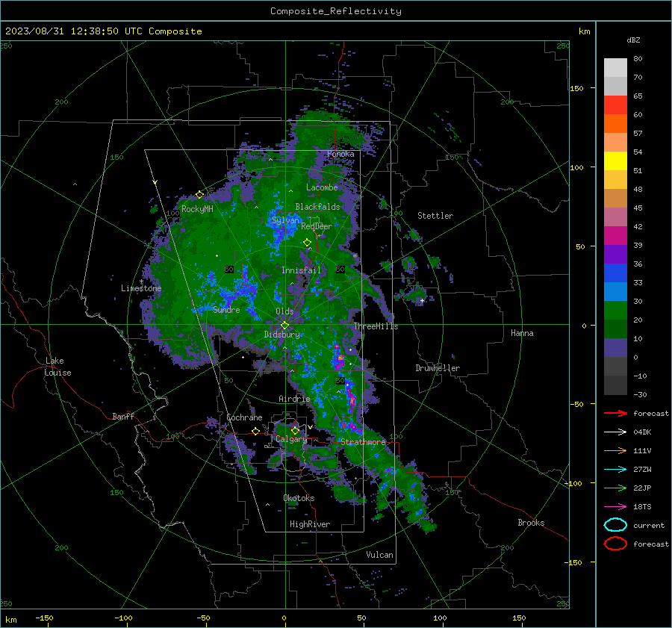This screenshot has height=628, width=672.
Task: Click the Drumheller label
Action: (438, 368)
